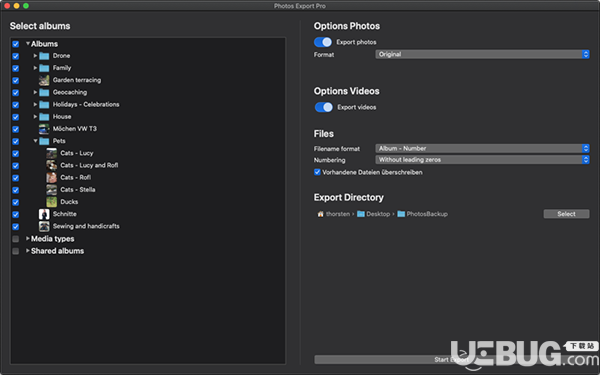Viewport: 600px width, 375px height.
Task: Click the Start Export button
Action: coord(452,360)
